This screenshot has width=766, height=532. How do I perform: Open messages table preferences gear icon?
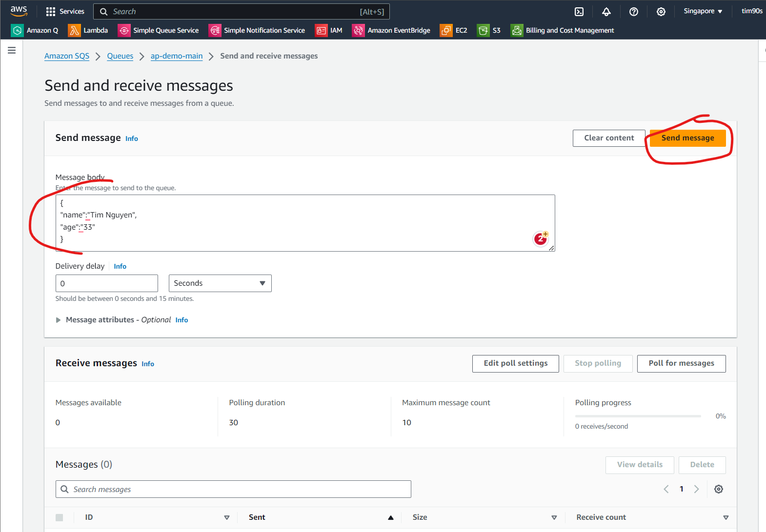(719, 489)
